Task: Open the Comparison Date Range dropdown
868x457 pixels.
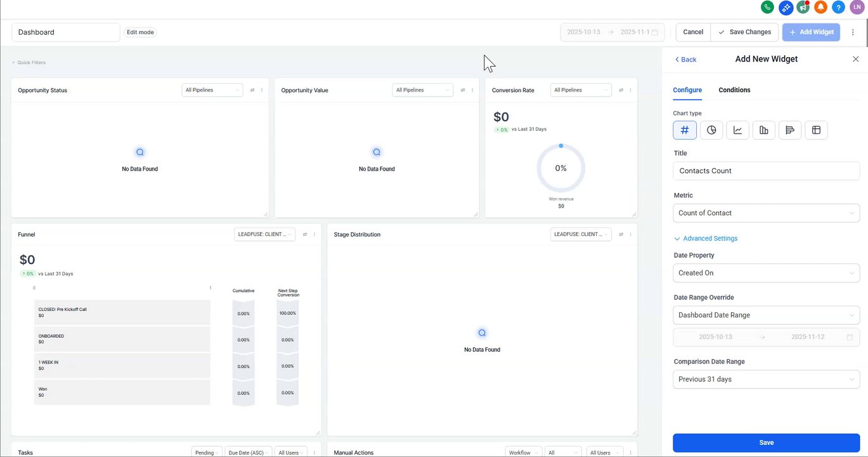Action: click(x=766, y=379)
